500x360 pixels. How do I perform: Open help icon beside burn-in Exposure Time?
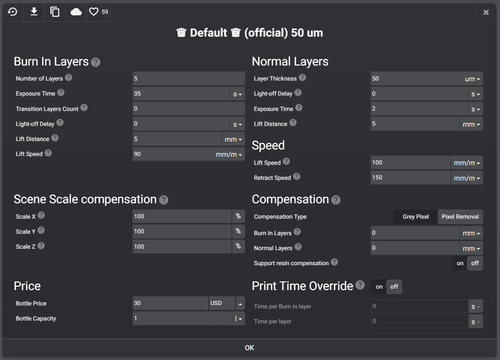(x=61, y=93)
